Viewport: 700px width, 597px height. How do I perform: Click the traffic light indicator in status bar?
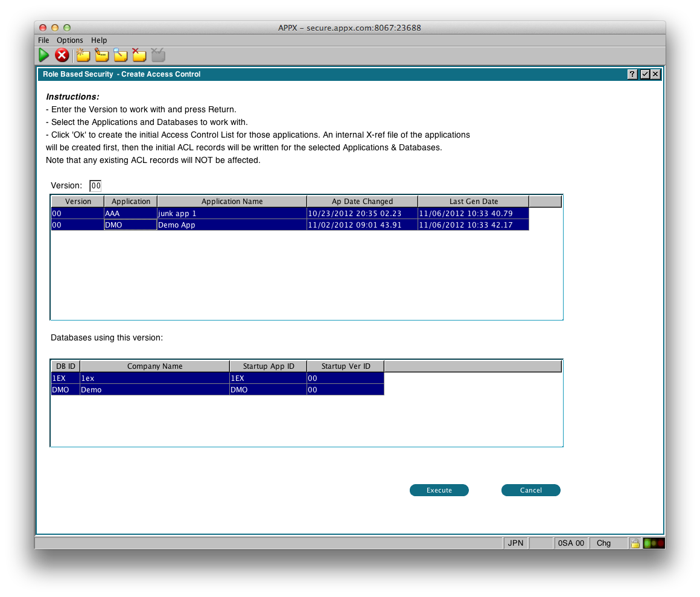654,543
